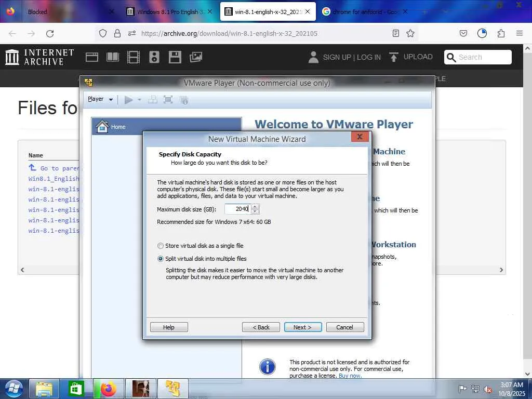Click the muted volume tray icon
The width and height of the screenshot is (532, 399).
488,389
